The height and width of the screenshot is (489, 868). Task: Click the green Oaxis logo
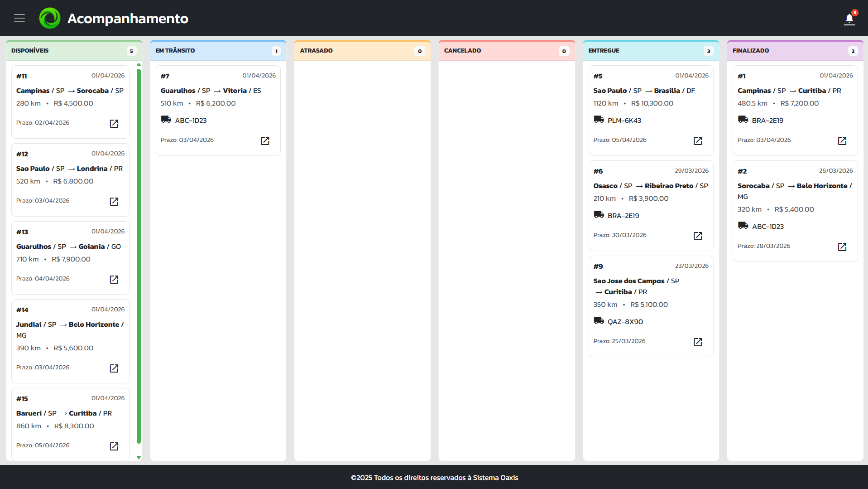pos(50,18)
